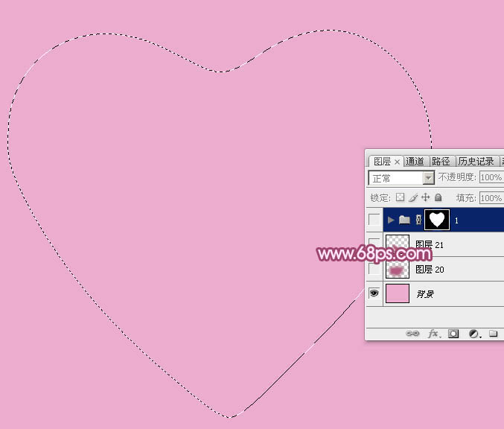Click the link layers icon at panel bottom
Viewport: 504px width, 429px height.
pyautogui.click(x=412, y=334)
